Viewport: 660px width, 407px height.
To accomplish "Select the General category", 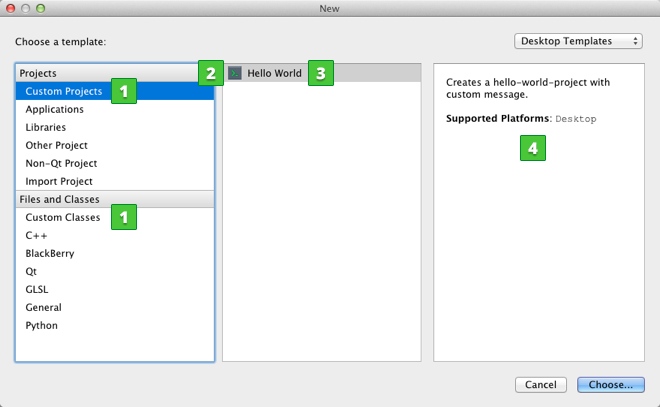I will (x=43, y=307).
